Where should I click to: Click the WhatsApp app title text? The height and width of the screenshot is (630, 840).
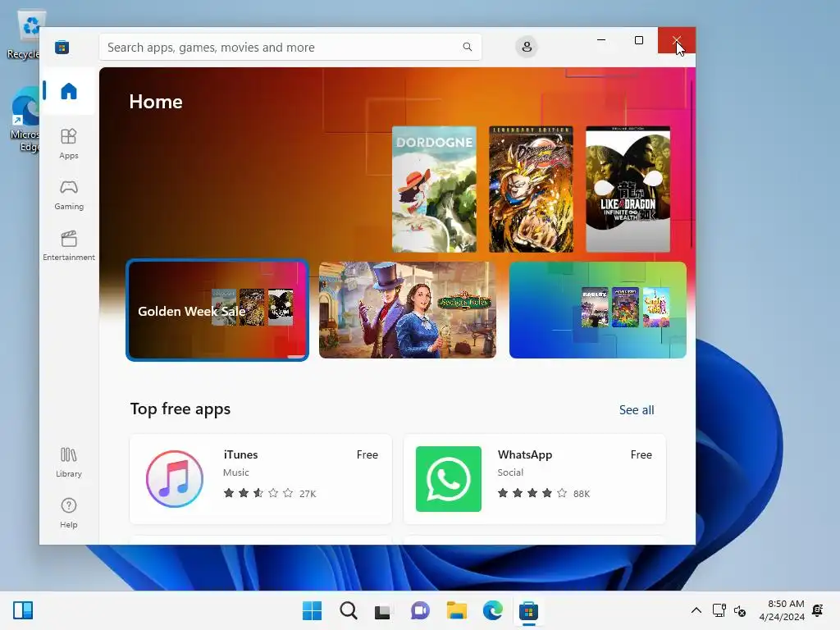(524, 454)
